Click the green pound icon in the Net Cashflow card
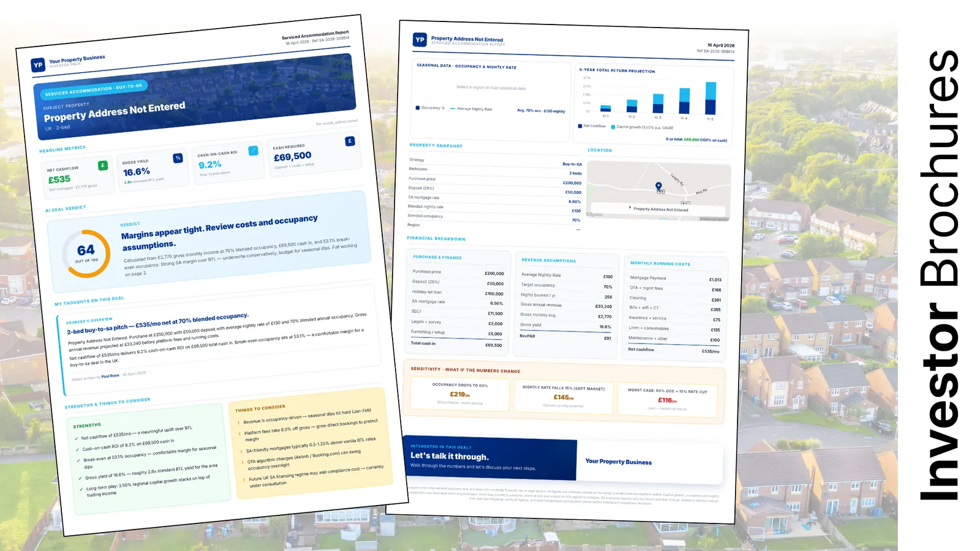The height and width of the screenshot is (551, 980). click(x=103, y=165)
